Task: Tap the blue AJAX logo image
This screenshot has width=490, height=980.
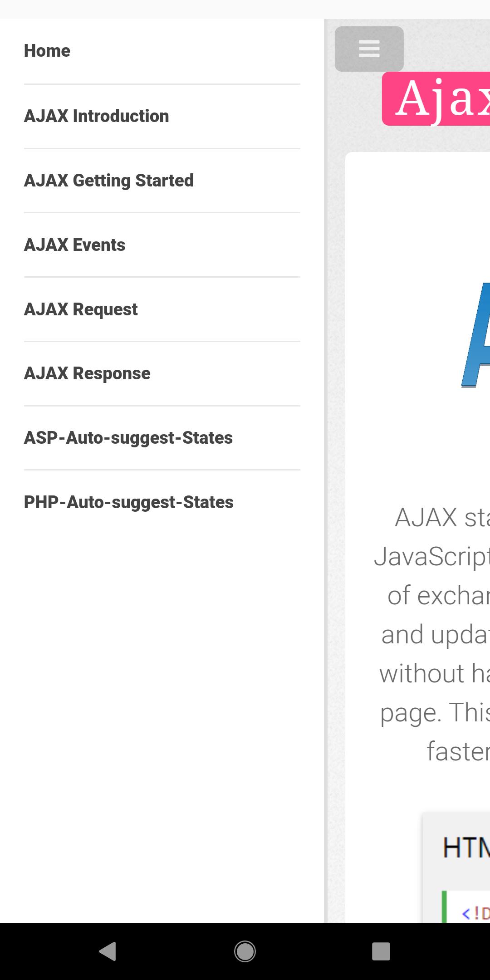Action: pos(475,335)
